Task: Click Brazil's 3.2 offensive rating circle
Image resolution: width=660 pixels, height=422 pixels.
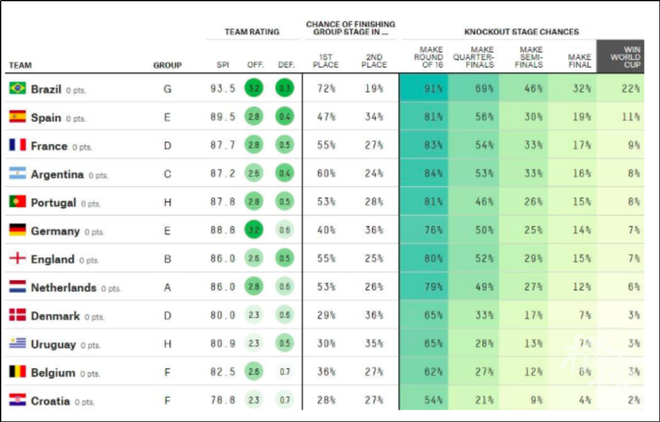Action: pyautogui.click(x=254, y=88)
